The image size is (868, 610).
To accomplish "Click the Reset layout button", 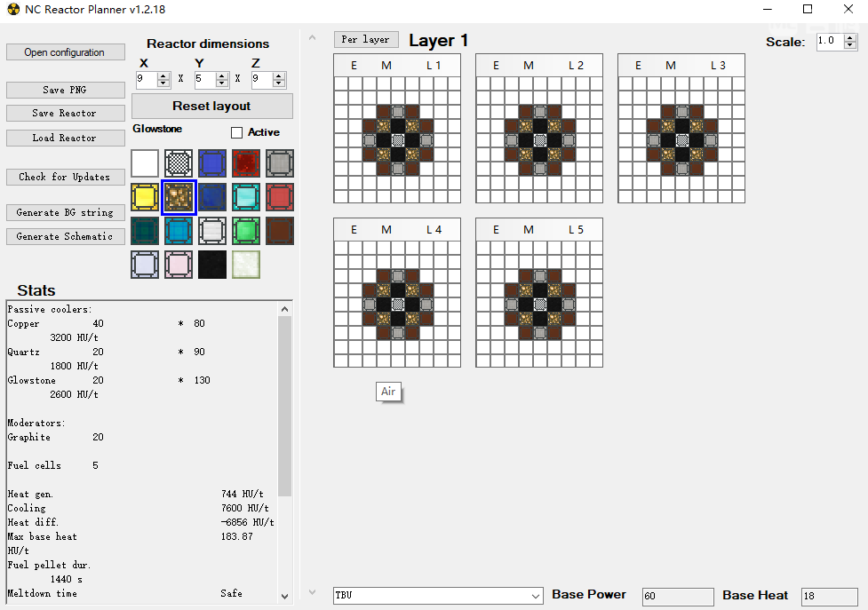I will click(211, 106).
